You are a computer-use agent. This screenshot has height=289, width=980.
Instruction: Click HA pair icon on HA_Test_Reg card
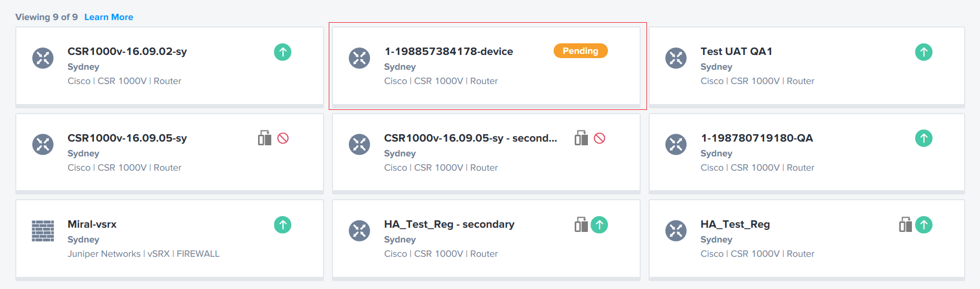pos(906,225)
